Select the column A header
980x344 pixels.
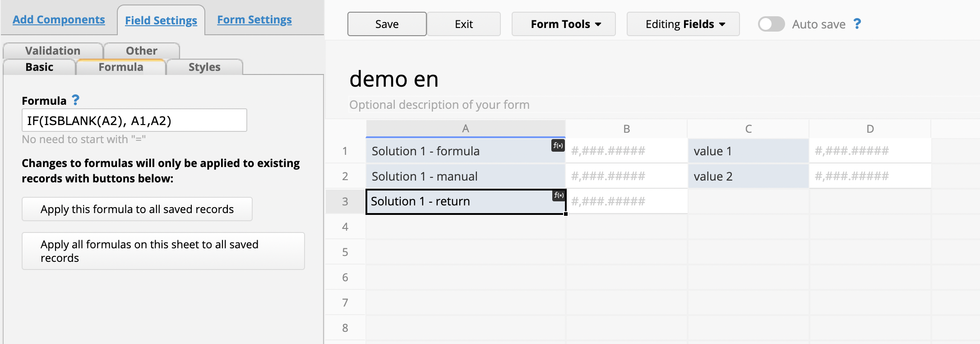pyautogui.click(x=466, y=129)
